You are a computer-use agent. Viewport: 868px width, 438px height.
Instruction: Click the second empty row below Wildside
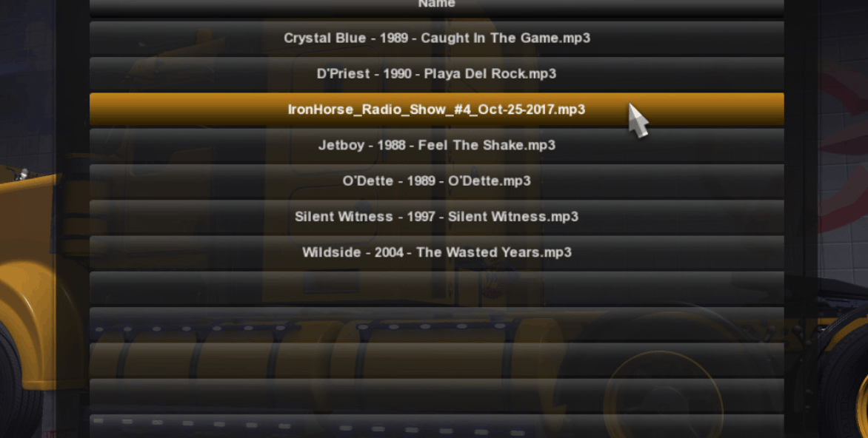(437, 324)
